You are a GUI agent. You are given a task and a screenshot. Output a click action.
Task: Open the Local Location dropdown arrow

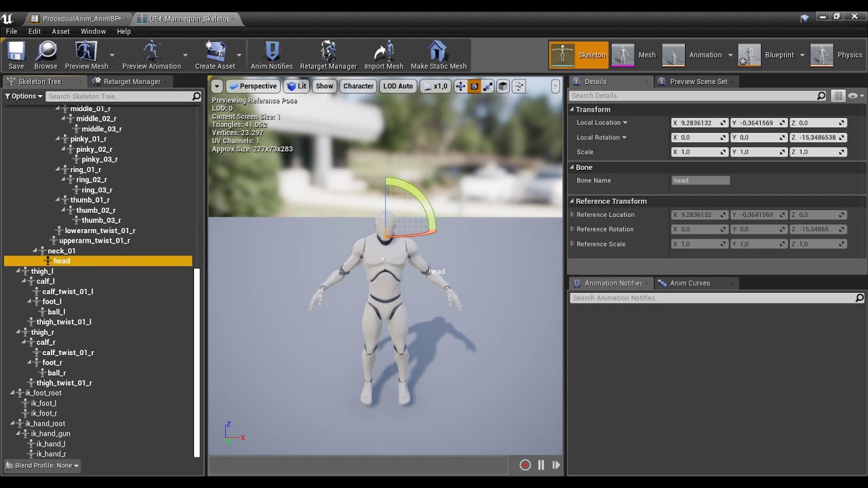tap(625, 123)
